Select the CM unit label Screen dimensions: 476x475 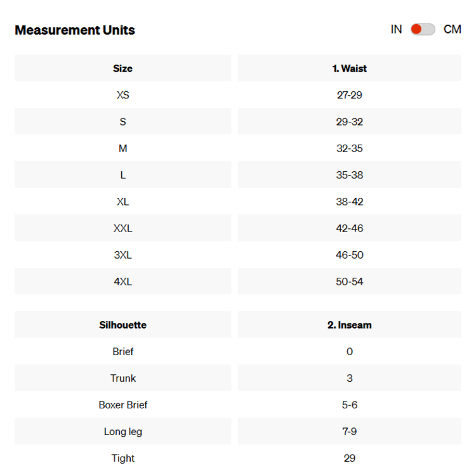point(453,29)
